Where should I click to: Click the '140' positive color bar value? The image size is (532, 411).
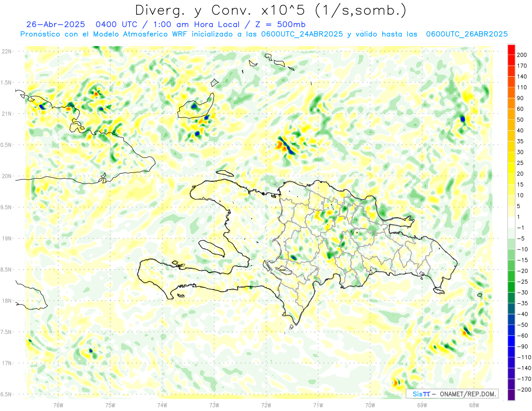click(x=522, y=77)
